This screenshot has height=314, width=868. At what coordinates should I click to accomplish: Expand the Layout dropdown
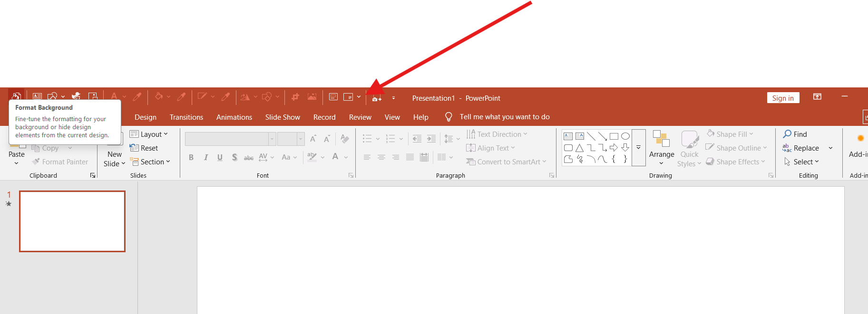tap(149, 134)
